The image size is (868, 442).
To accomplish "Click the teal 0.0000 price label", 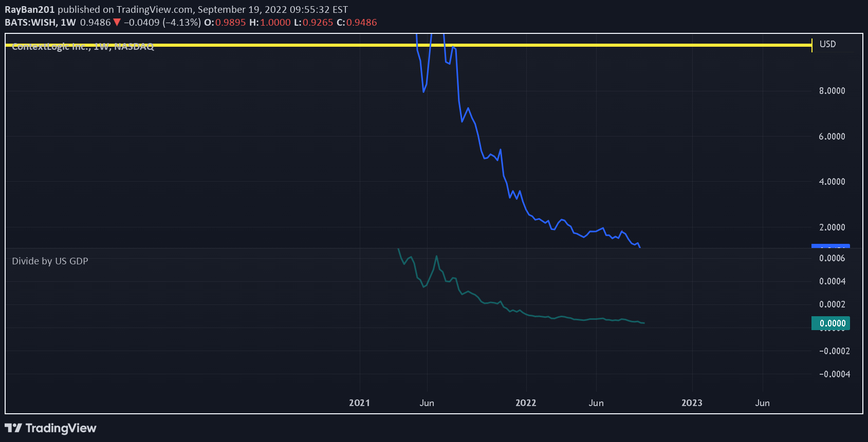I will point(830,323).
